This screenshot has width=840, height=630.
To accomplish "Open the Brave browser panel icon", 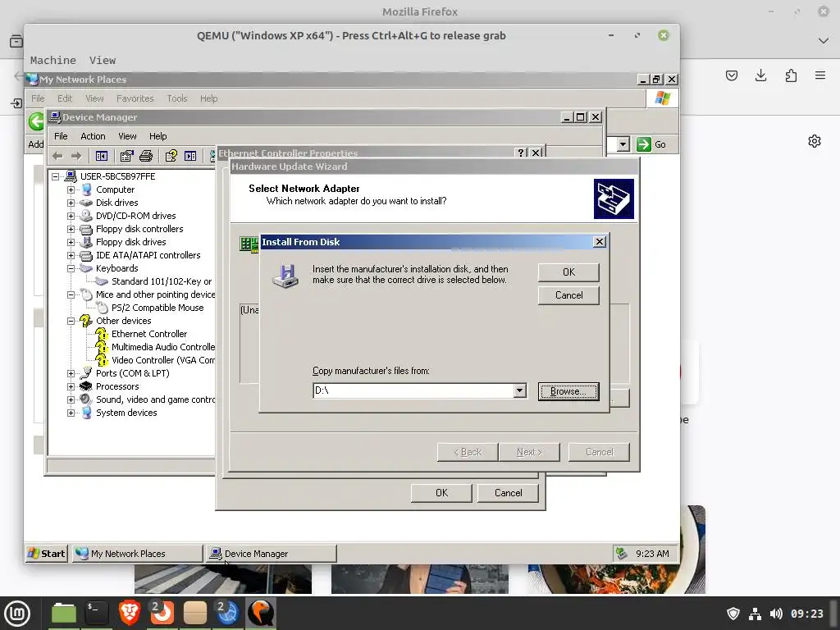I will point(129,613).
